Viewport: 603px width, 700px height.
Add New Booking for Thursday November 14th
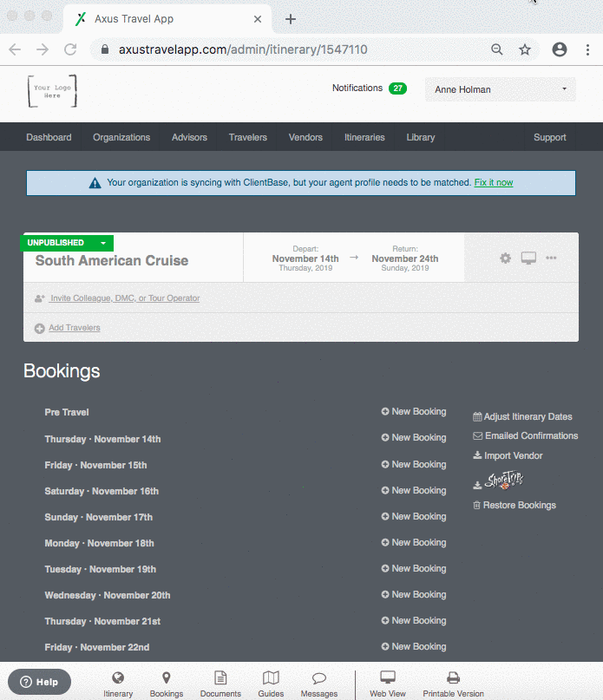[x=414, y=437]
